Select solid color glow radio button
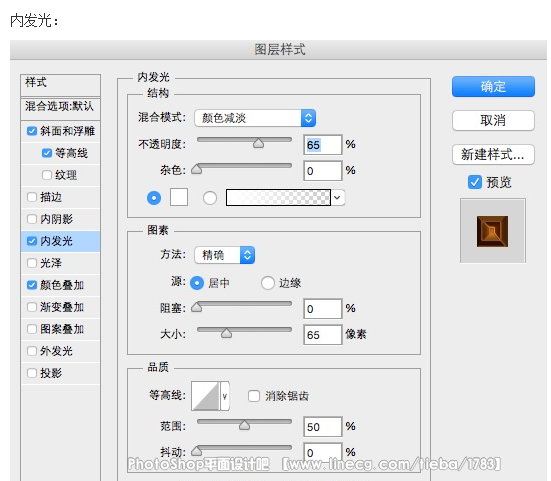 pyautogui.click(x=154, y=198)
